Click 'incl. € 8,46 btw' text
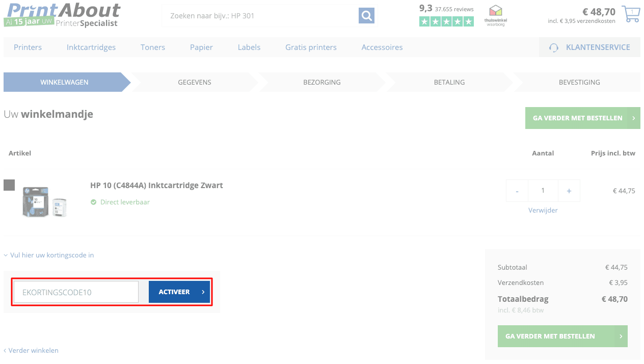Viewport: 644px width, 364px height. 520,310
